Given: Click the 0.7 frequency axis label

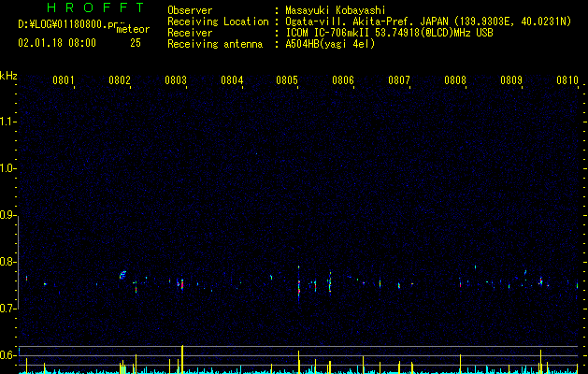Looking at the screenshot, I should (x=7, y=309).
